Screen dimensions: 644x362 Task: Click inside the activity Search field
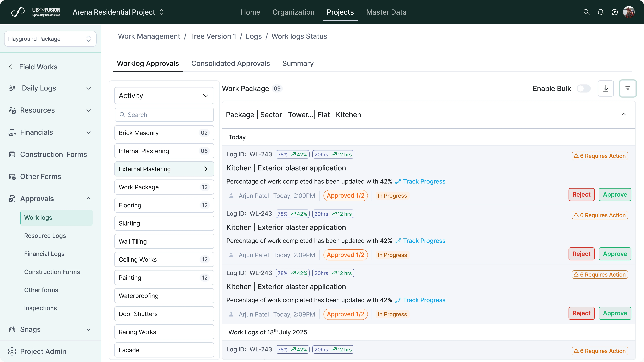pos(164,114)
